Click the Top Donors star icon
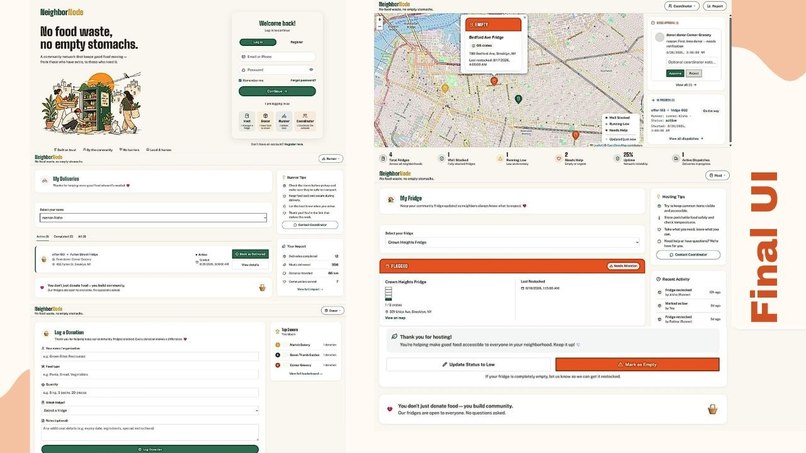Viewport: 806px width, 453px height. pos(278,331)
